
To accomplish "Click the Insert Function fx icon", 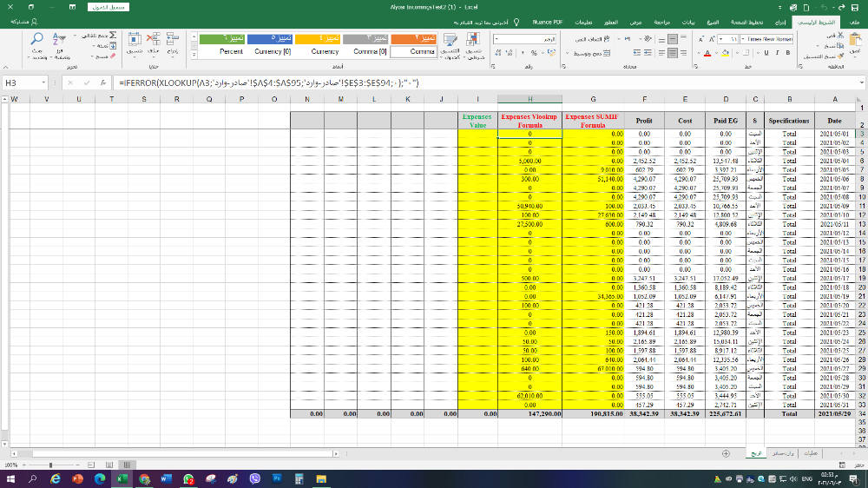I will [102, 82].
